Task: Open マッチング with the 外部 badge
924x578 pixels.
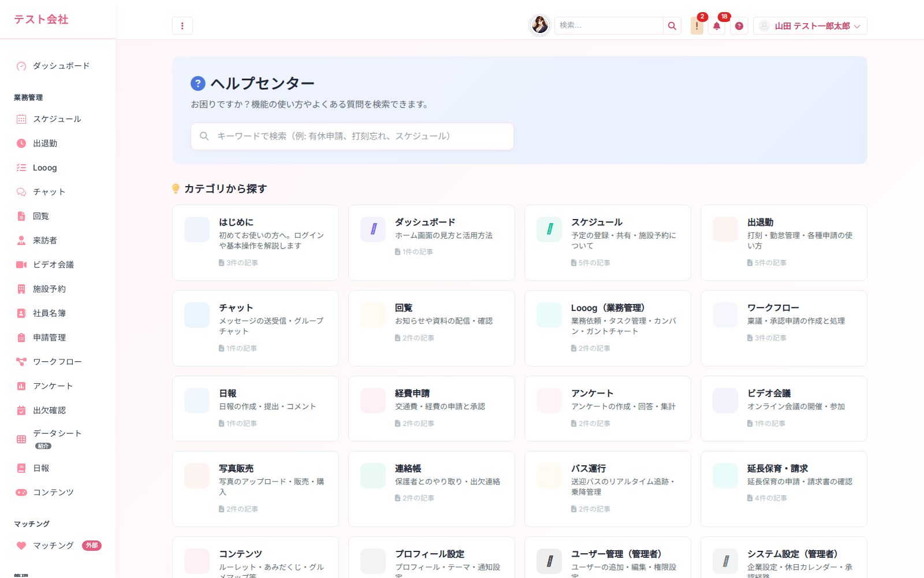Action: click(58, 546)
